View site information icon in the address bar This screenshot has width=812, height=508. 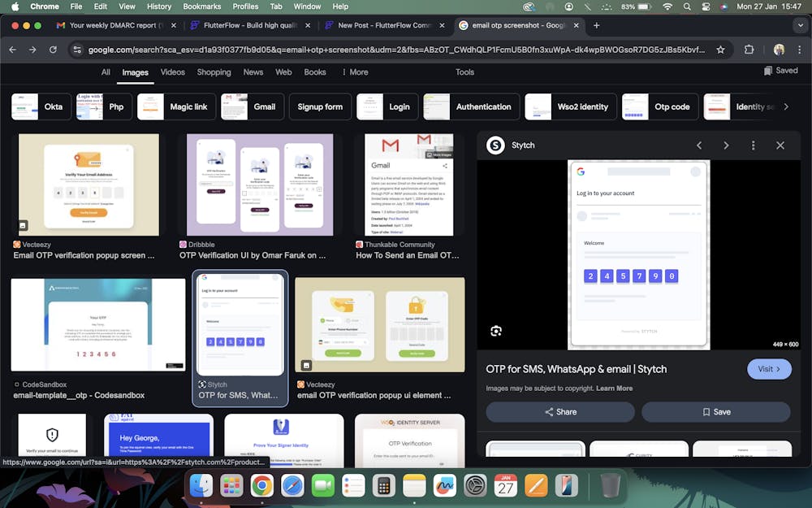(x=78, y=50)
